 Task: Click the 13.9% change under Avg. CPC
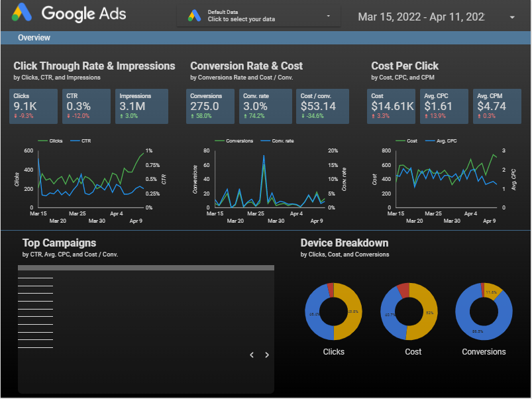coord(435,116)
